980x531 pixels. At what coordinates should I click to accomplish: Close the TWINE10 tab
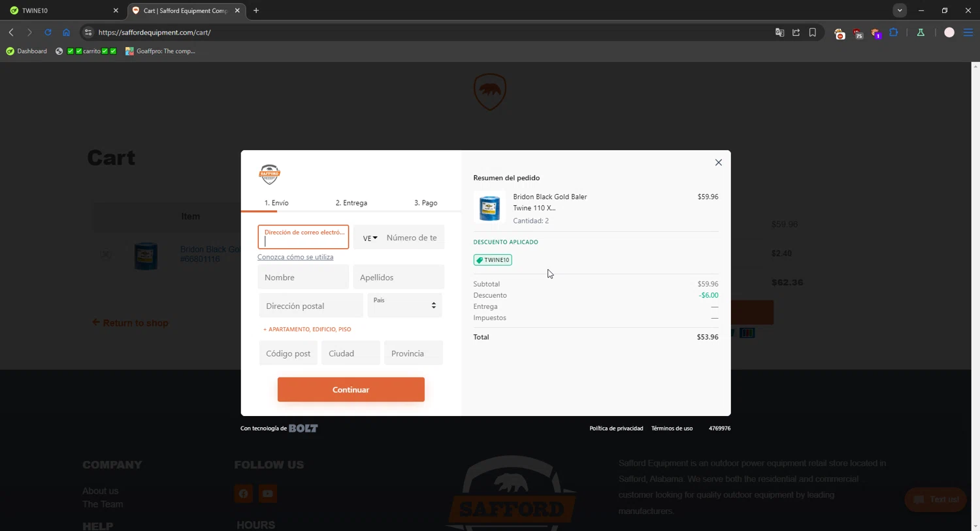click(x=116, y=10)
